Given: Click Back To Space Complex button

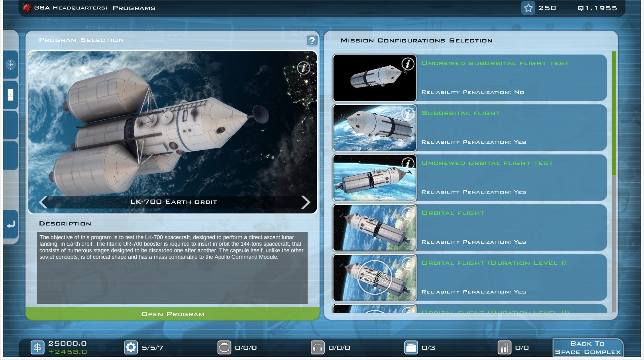Looking at the screenshot, I should click(587, 348).
